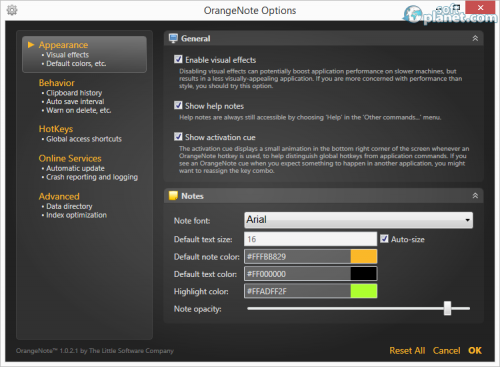Click the yellow note icon beside Notes

pyautogui.click(x=173, y=196)
